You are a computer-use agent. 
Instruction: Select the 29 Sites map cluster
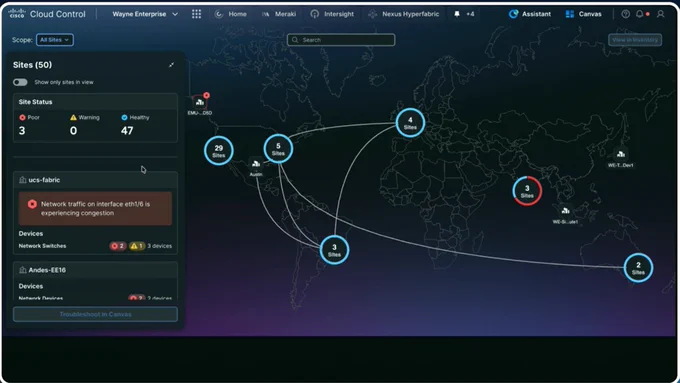[219, 151]
